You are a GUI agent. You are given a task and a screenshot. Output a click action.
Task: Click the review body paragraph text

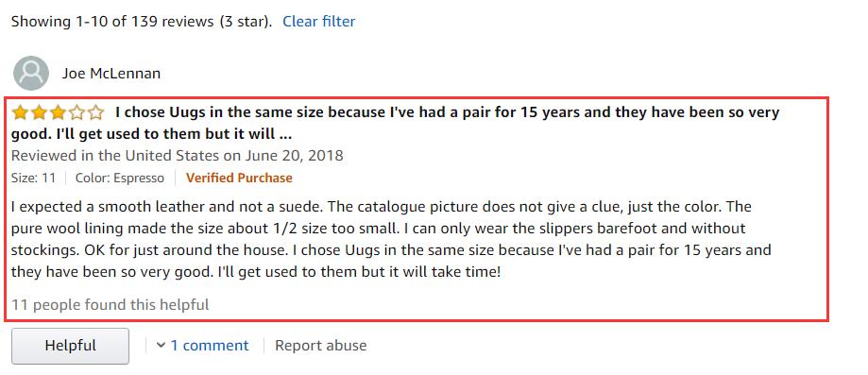[391, 239]
